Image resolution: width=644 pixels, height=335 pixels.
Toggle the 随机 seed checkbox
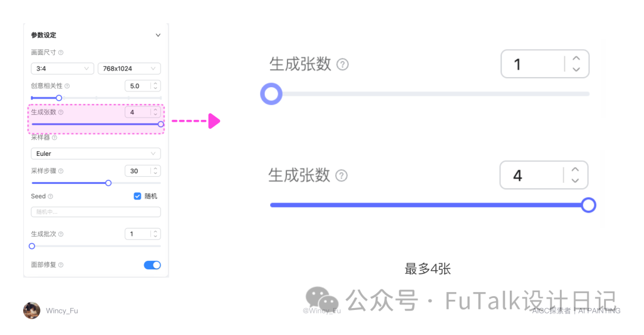click(x=137, y=196)
